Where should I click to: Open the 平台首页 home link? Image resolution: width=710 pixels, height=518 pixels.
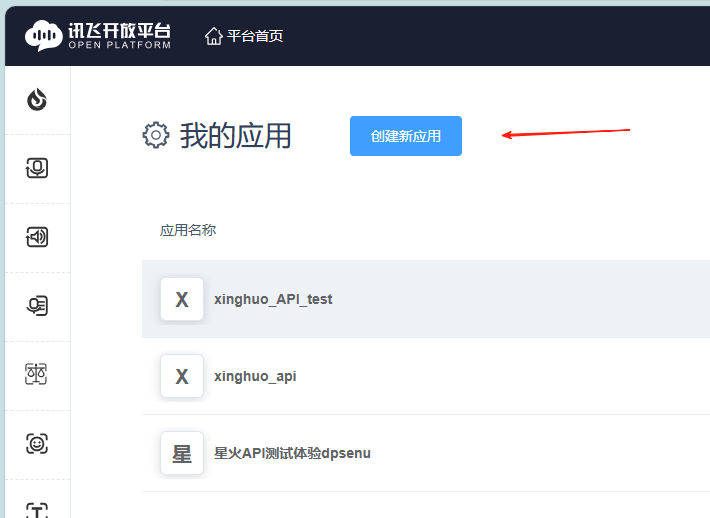point(244,36)
